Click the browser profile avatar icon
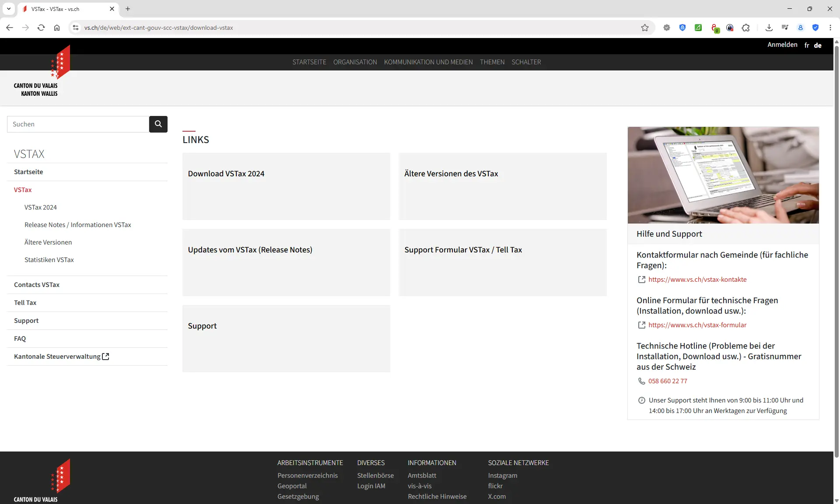Screen dimensions: 840x504 pyautogui.click(x=800, y=28)
